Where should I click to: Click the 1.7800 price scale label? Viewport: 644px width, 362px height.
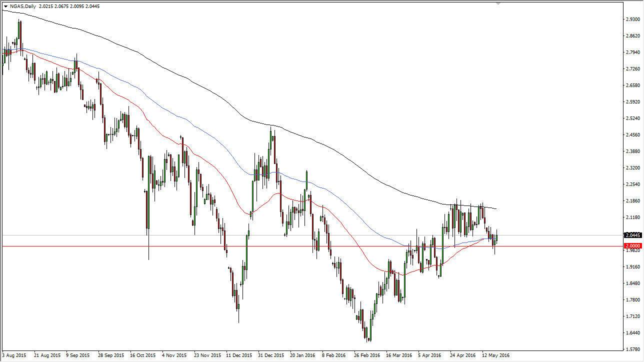632,300
